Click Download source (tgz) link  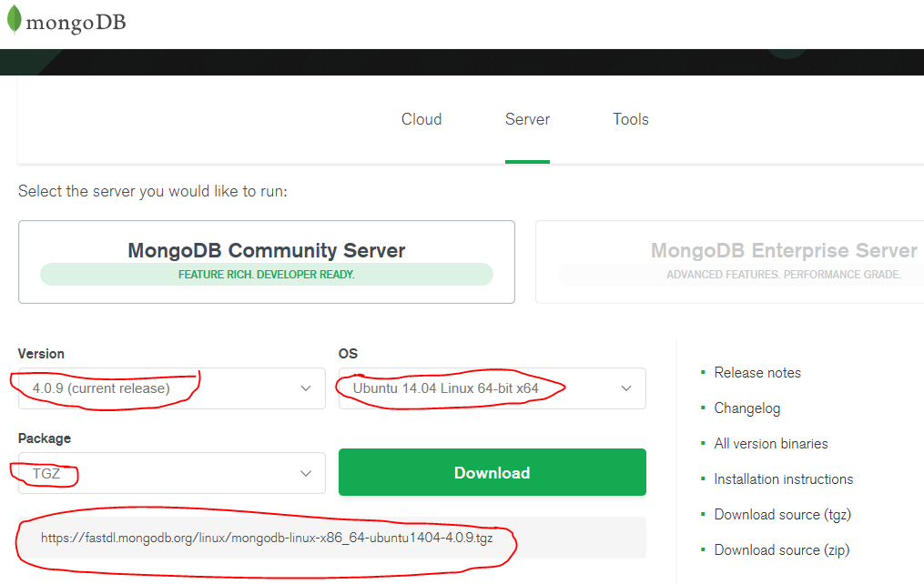[783, 515]
